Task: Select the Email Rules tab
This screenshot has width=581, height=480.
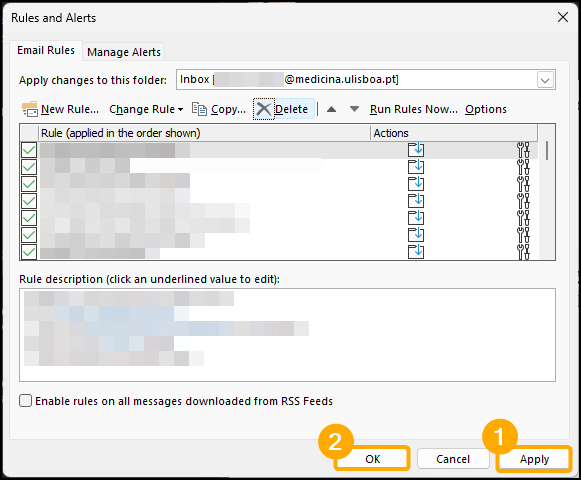Action: tap(46, 50)
